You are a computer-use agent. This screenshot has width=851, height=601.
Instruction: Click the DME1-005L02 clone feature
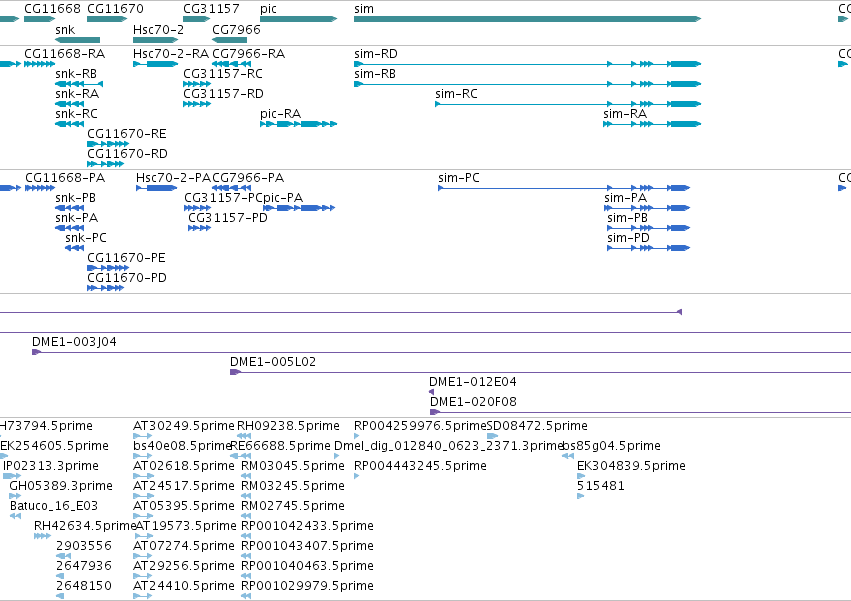point(541,372)
